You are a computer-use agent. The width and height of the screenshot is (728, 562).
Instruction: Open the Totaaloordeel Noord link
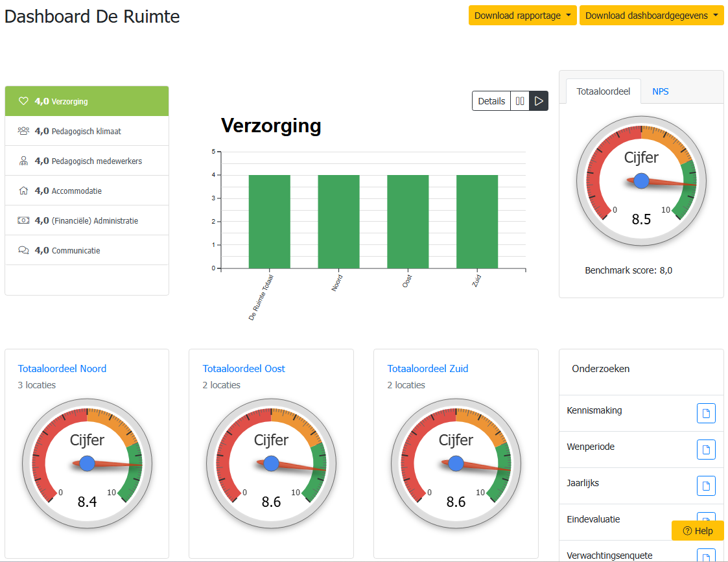point(62,369)
